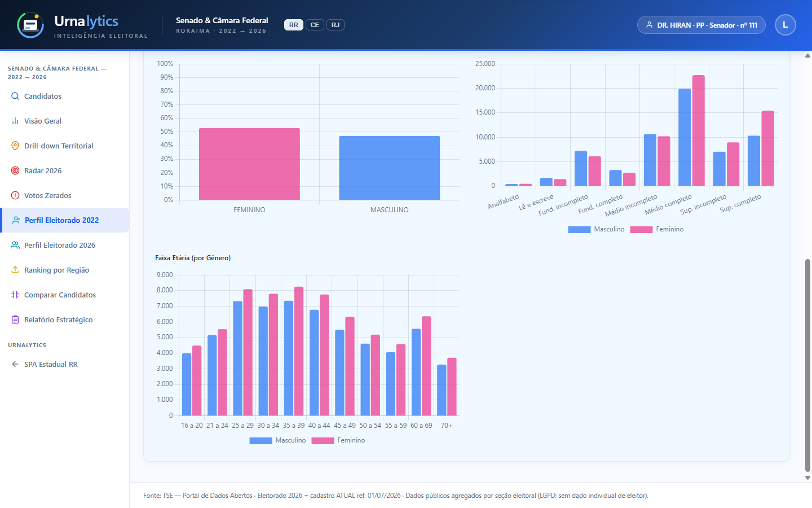Toggle Masculino series in education chart legend
This screenshot has width=812, height=508.
point(596,229)
